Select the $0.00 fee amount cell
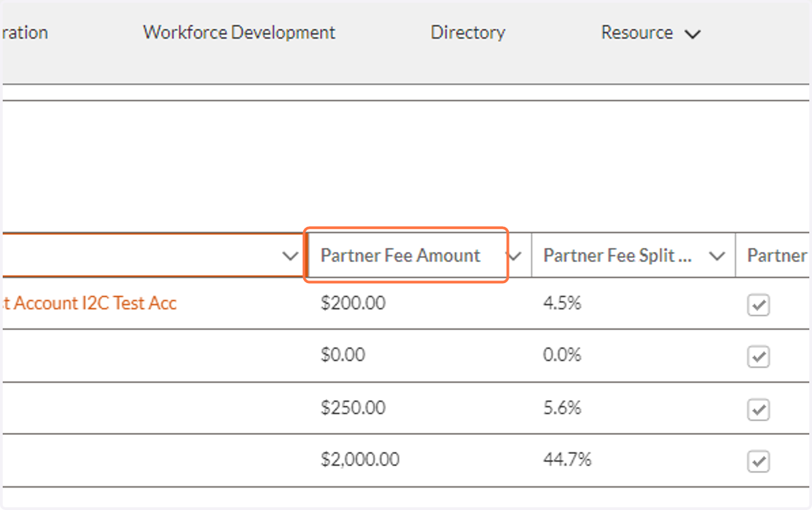Screen dimensions: 812x510 pos(343,355)
